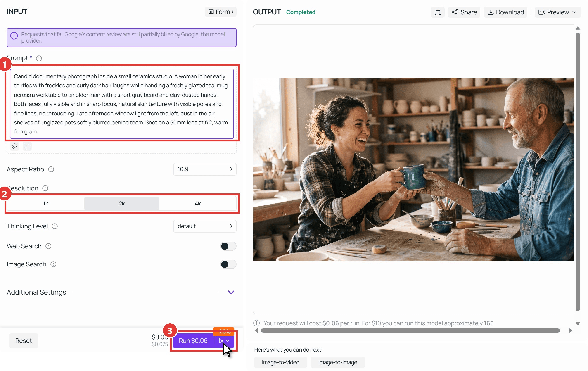Click the cost info icon below output
Viewport: 588px width, 371px height.
(x=256, y=323)
